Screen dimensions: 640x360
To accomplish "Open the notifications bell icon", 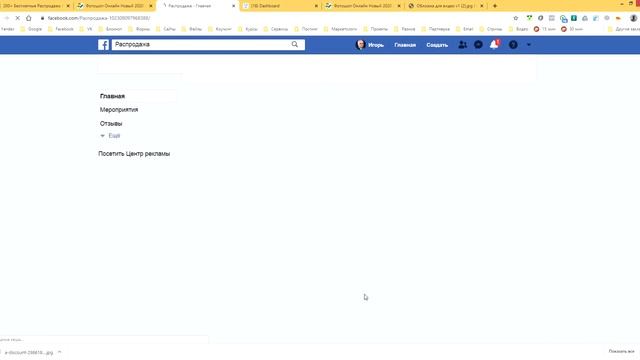I will point(494,44).
